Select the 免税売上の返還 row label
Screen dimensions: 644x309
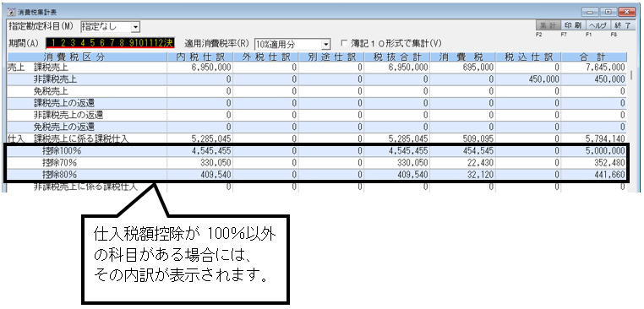pos(63,127)
